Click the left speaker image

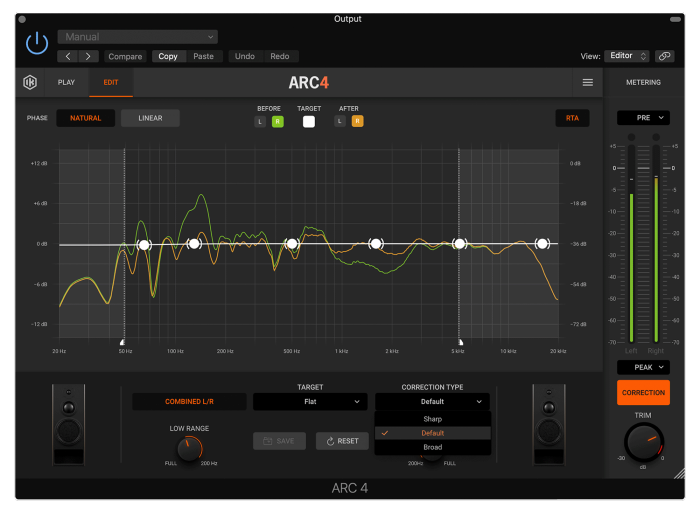click(x=68, y=427)
